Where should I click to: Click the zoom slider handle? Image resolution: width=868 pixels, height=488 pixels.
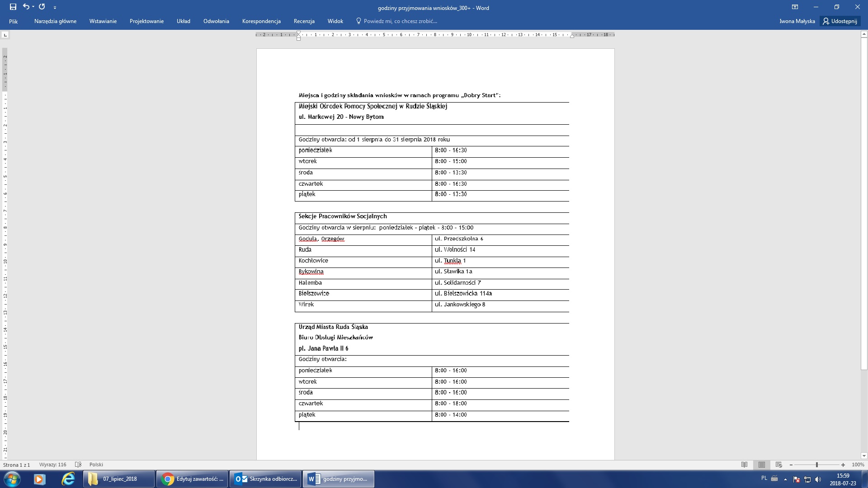coord(817,465)
